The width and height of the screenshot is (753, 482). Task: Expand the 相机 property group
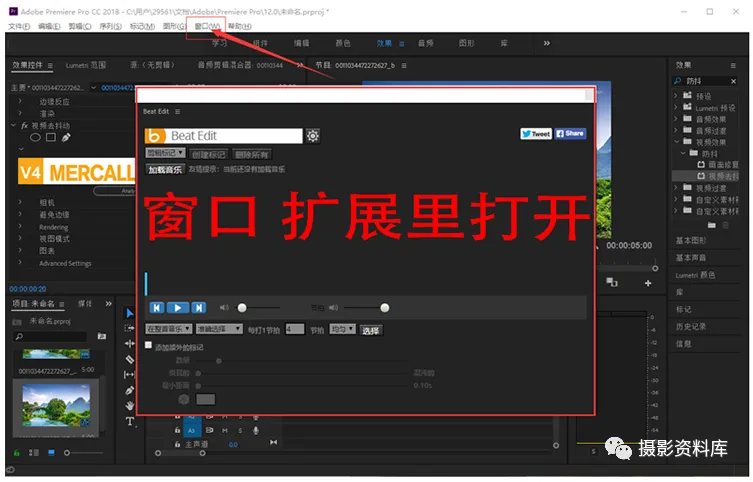(20, 202)
